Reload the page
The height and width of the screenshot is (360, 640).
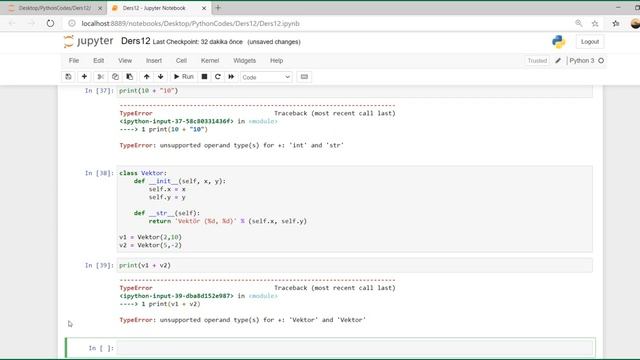[x=50, y=23]
